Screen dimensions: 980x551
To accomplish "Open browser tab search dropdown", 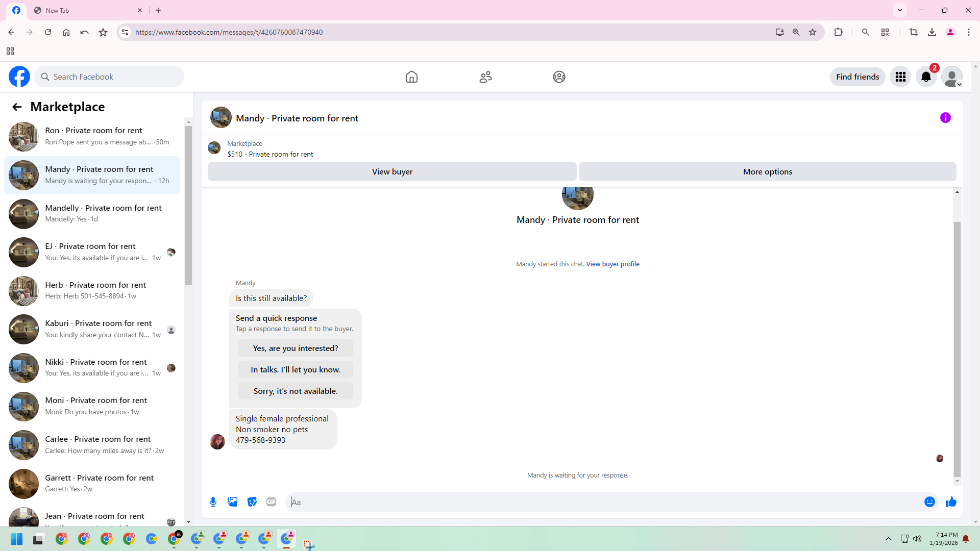I will click(x=900, y=10).
